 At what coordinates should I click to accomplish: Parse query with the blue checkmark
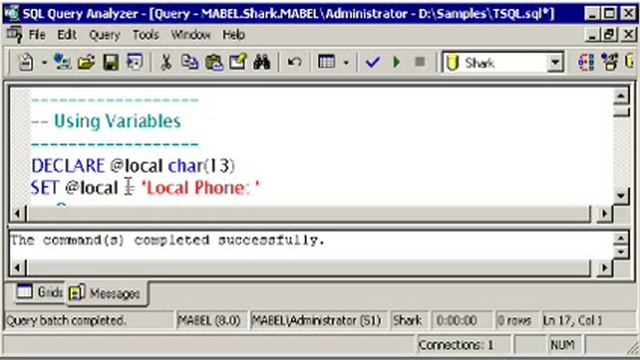373,62
